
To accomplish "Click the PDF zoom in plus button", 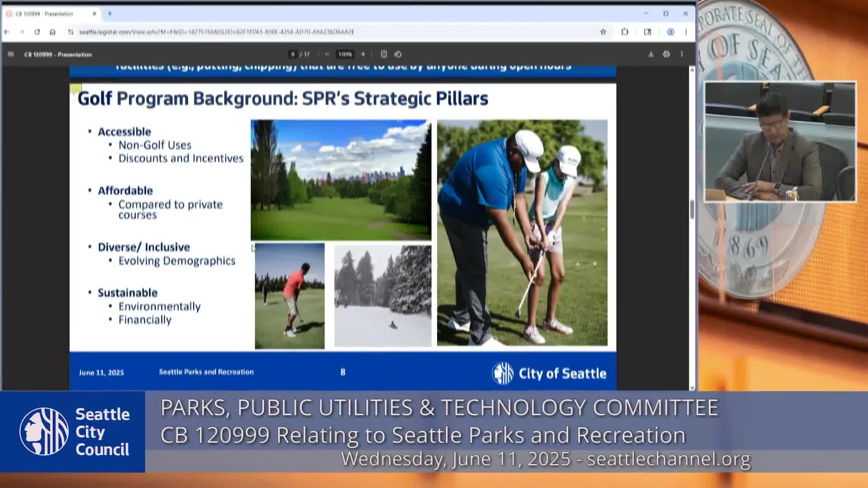I will 363,54.
